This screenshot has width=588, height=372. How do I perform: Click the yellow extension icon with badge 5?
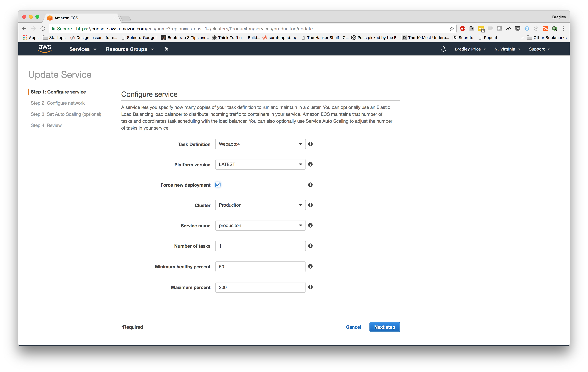coord(481,29)
